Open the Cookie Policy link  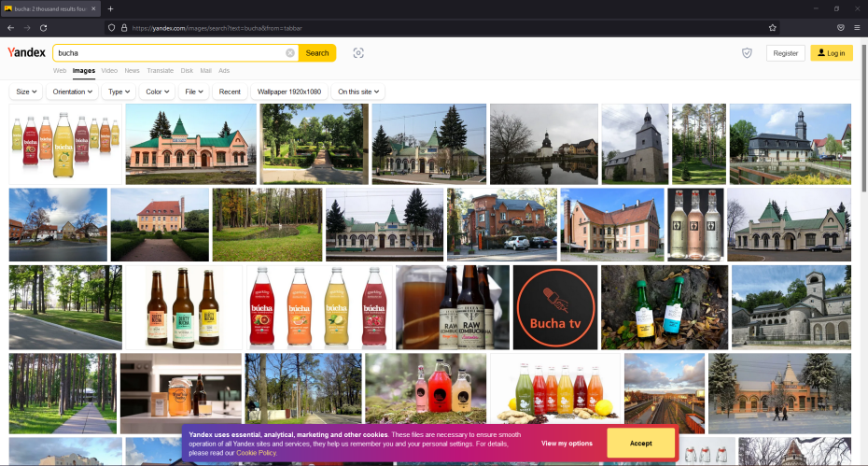(257, 453)
